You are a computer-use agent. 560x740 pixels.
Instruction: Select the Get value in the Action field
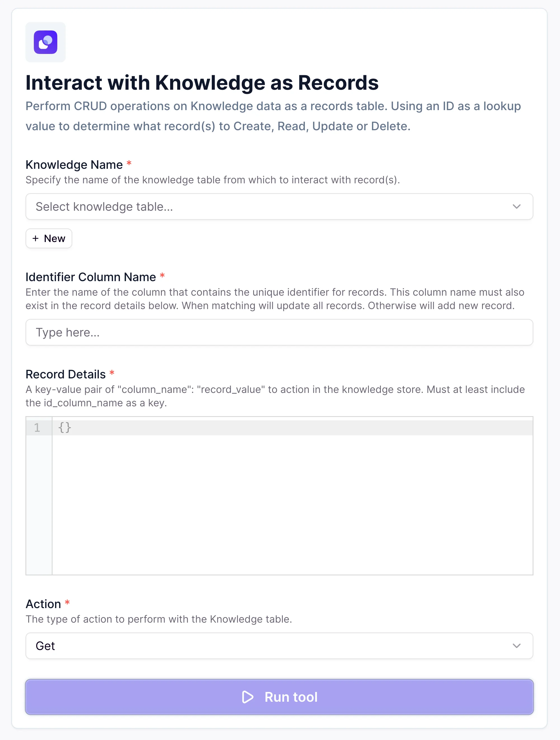[x=46, y=646]
